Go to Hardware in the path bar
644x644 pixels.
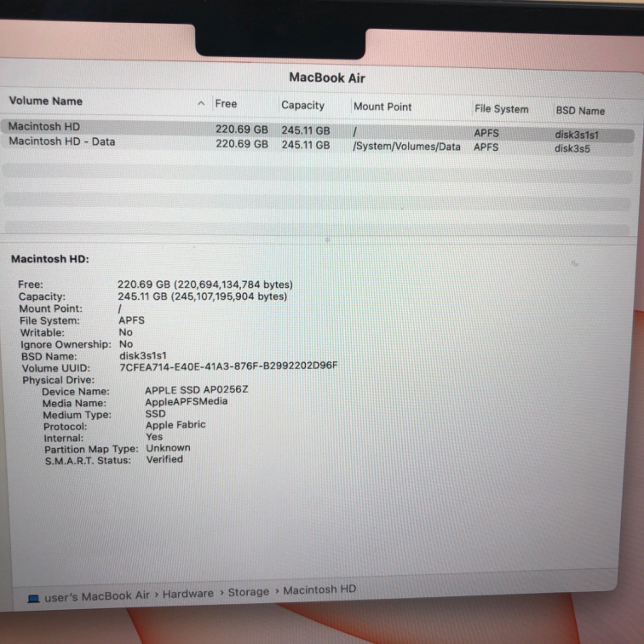tap(188, 593)
